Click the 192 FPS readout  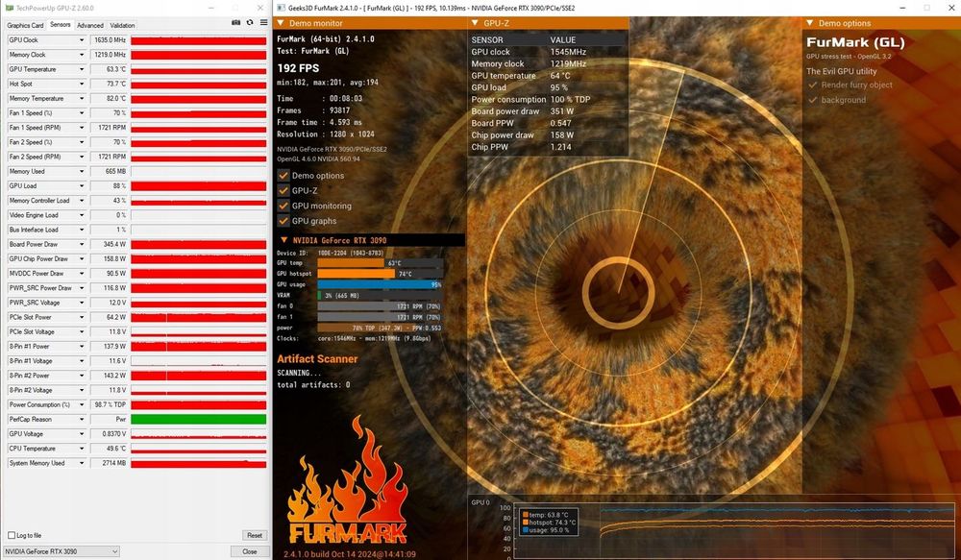click(x=298, y=68)
